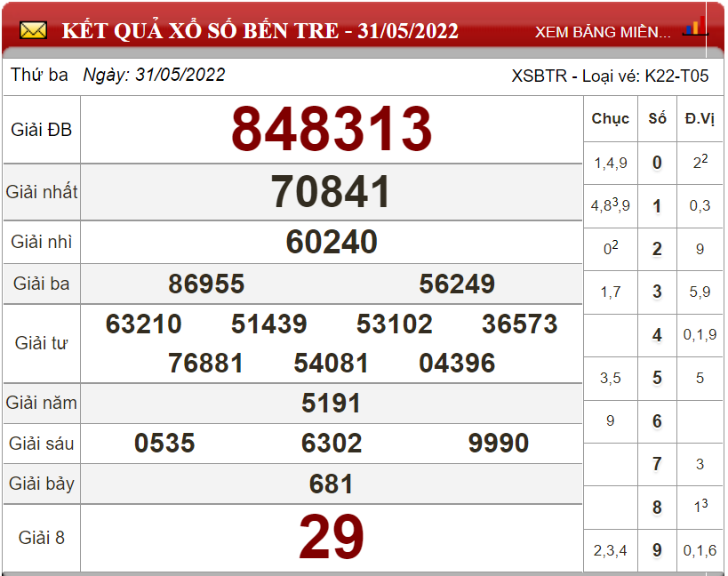Click fourth prize number 51439
This screenshot has height=576, width=728.
[268, 324]
